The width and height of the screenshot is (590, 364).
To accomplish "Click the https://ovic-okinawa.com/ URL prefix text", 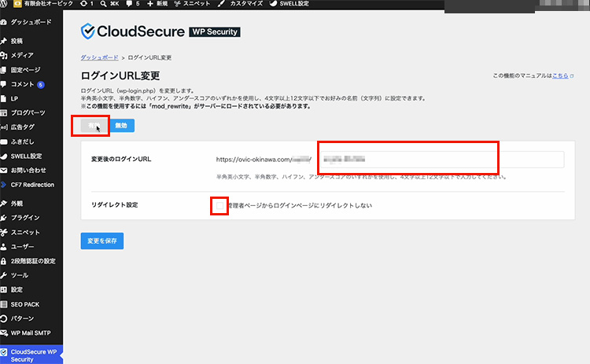I will tap(253, 160).
